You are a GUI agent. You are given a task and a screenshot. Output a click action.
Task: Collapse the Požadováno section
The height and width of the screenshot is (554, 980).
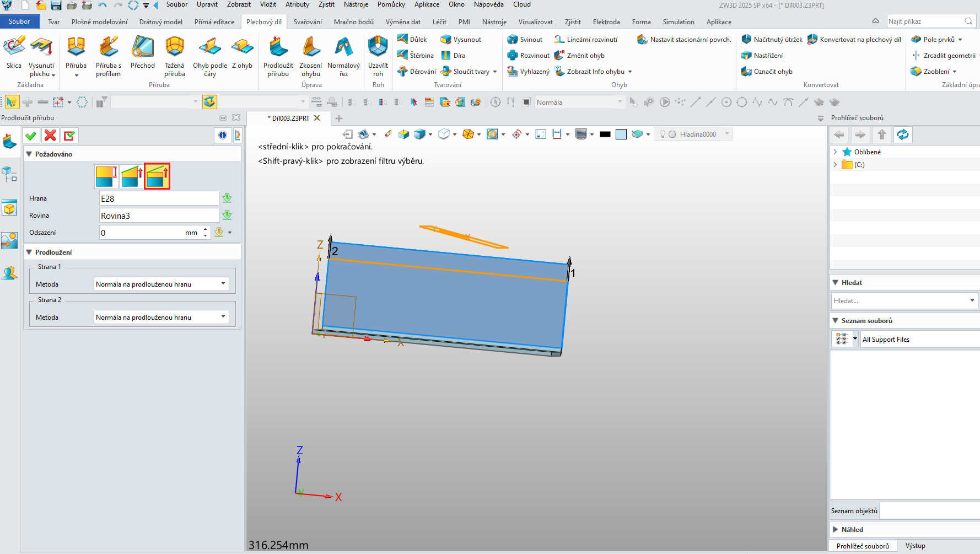click(29, 154)
